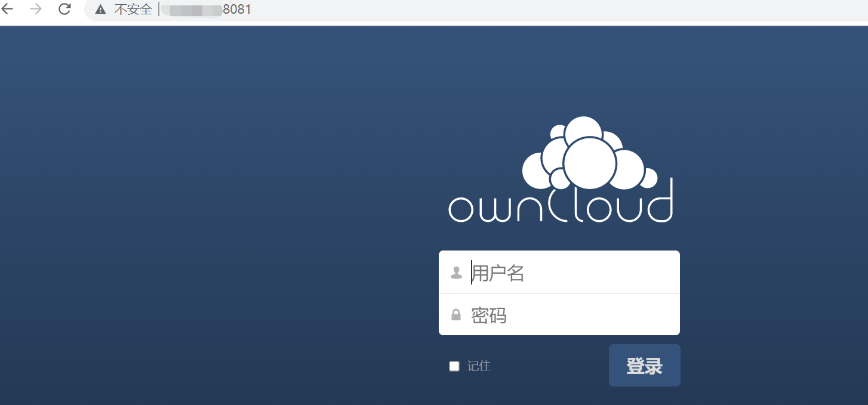Image resolution: width=868 pixels, height=405 pixels.
Task: Click the browser forward arrow
Action: [x=36, y=9]
